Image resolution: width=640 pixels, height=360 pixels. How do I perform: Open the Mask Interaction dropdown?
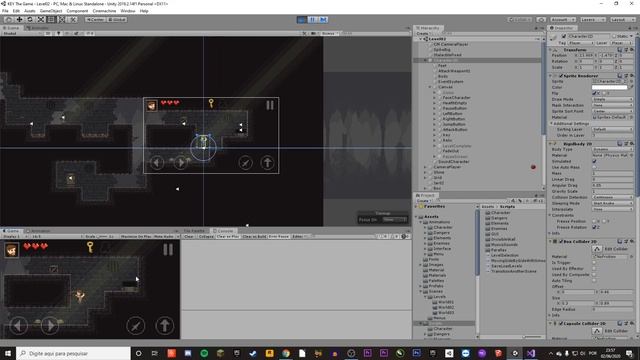(x=612, y=105)
